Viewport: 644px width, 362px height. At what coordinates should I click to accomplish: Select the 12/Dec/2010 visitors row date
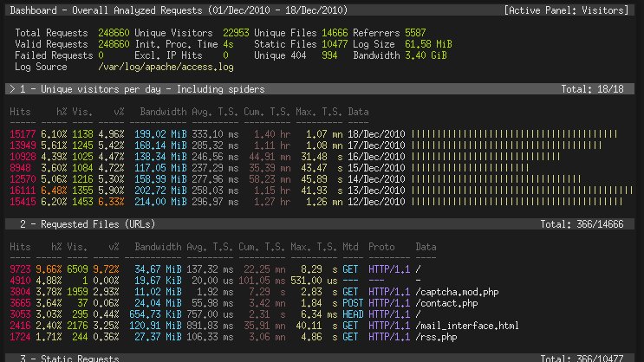click(x=376, y=202)
